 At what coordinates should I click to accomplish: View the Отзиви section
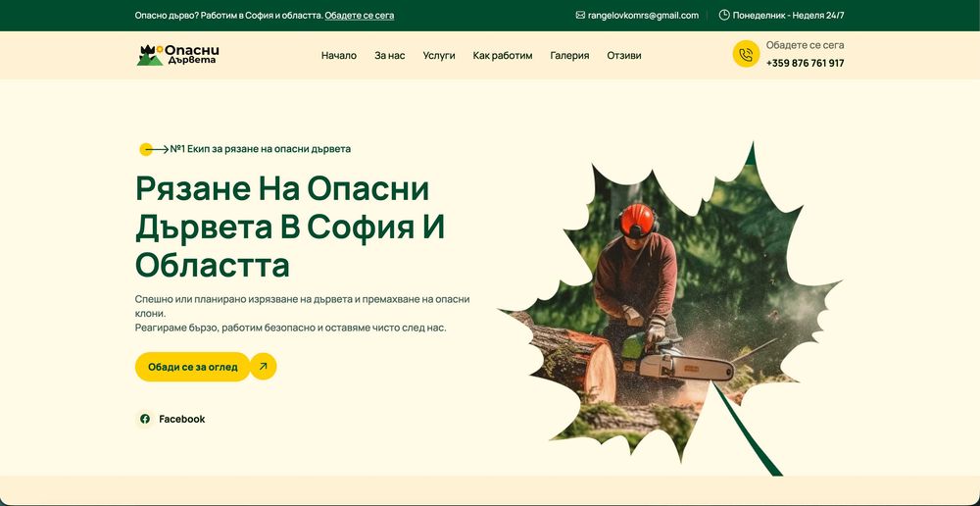coord(623,56)
